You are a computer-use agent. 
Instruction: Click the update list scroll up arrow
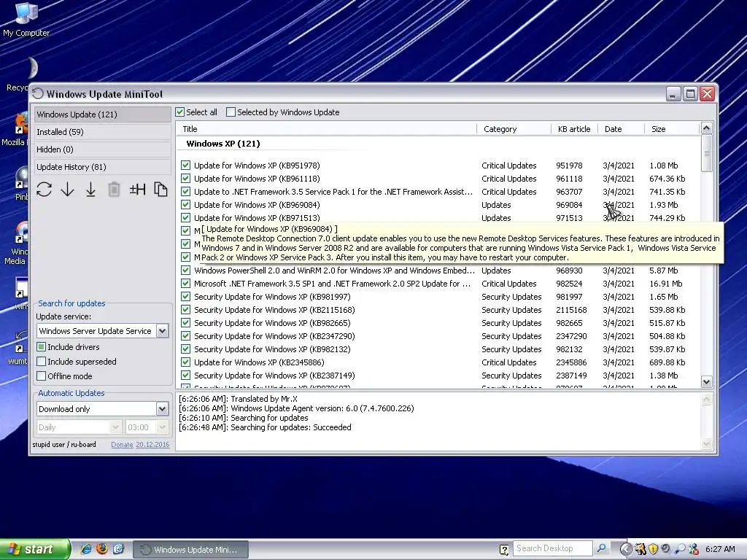click(706, 128)
